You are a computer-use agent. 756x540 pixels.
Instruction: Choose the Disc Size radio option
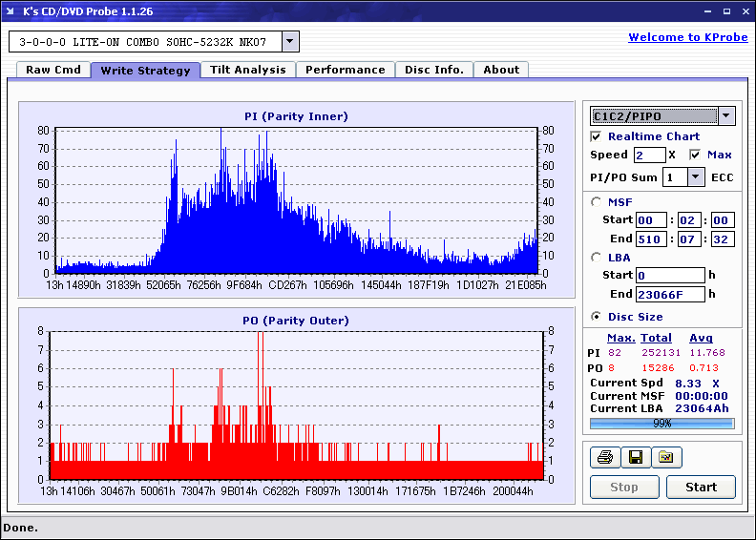coord(596,317)
